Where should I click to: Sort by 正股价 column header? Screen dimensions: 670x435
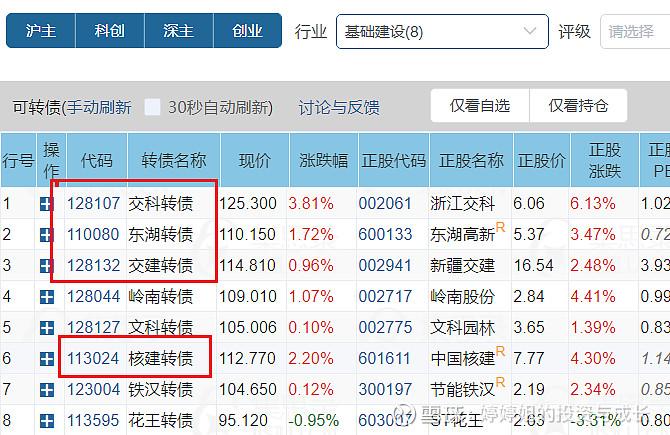coord(542,160)
